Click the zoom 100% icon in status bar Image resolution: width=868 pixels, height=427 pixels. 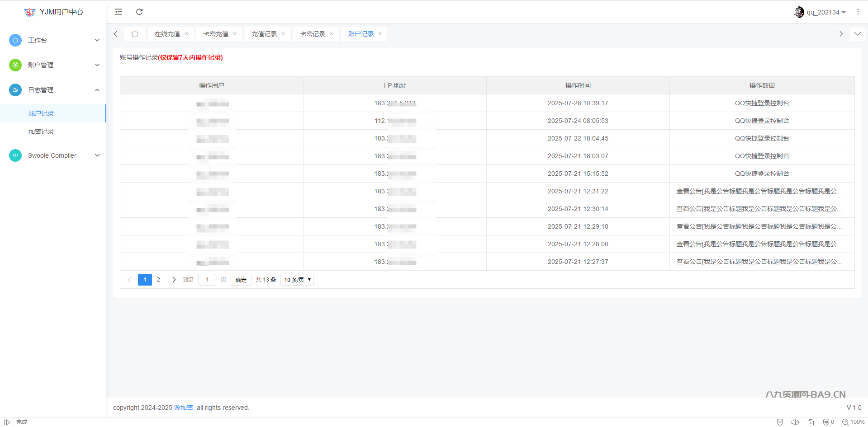click(x=845, y=422)
